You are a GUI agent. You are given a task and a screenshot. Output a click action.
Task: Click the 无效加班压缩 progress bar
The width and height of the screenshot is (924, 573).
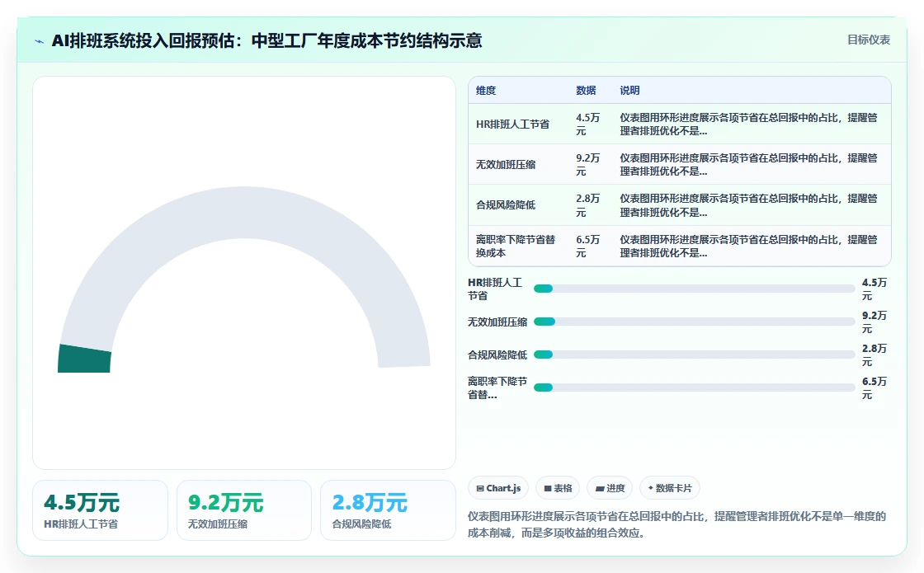click(x=694, y=322)
